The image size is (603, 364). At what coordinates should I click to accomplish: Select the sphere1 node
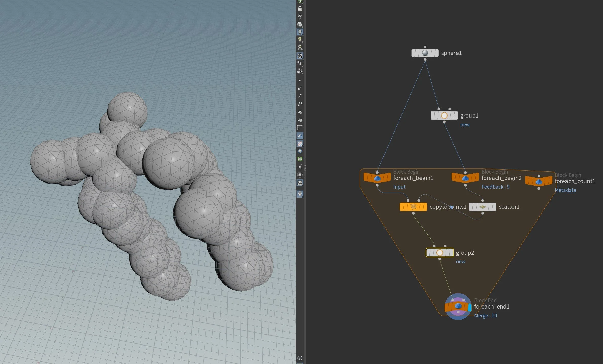coord(425,53)
